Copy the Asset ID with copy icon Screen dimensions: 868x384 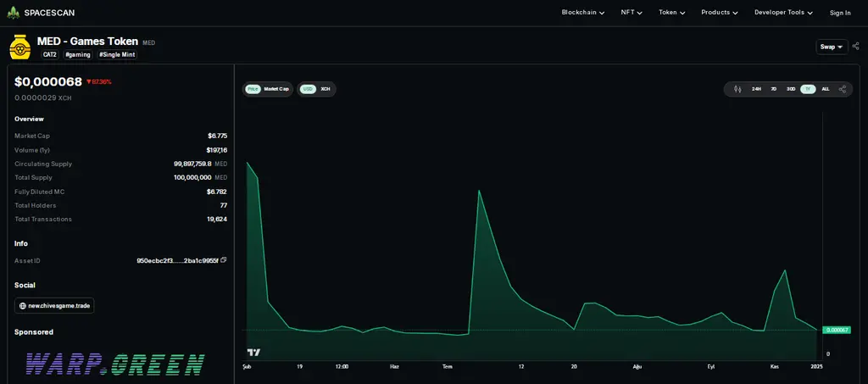pos(224,260)
